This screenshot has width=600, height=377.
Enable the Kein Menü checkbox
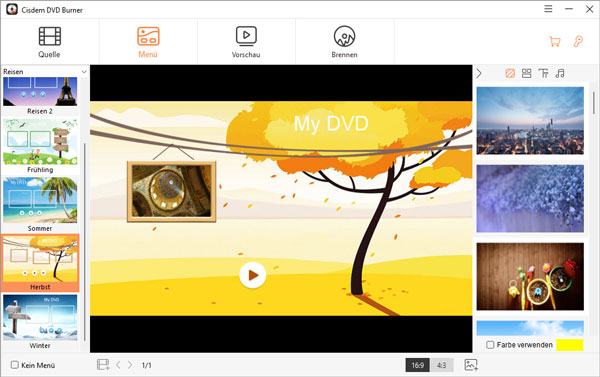[15, 365]
